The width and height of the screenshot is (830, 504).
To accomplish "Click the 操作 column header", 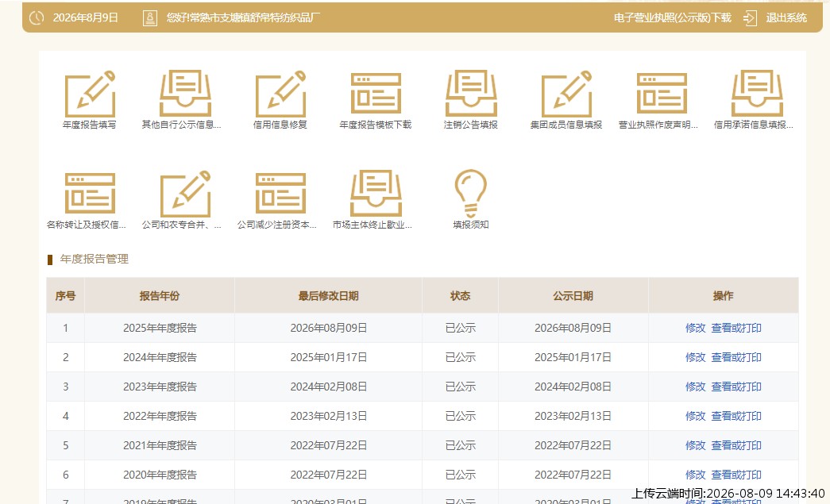I will click(x=723, y=295).
